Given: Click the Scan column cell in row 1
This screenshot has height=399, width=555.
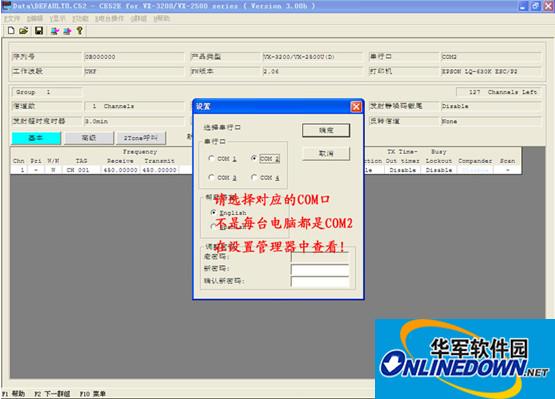Looking at the screenshot, I should [x=508, y=170].
